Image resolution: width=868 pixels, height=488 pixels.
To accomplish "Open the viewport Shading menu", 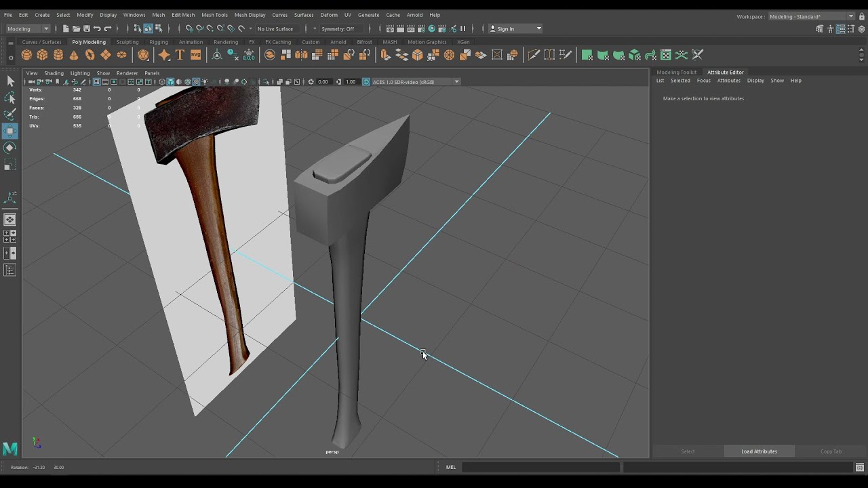I will [54, 73].
